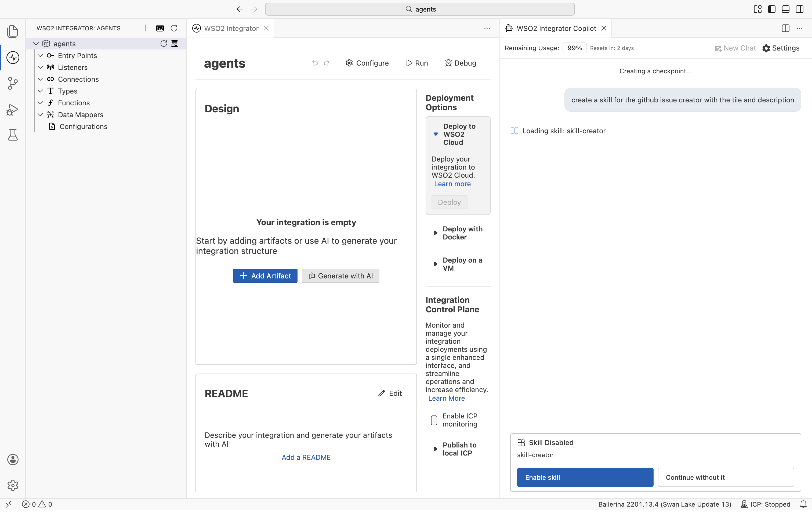Click the overview window icon in sidebar header

click(160, 28)
